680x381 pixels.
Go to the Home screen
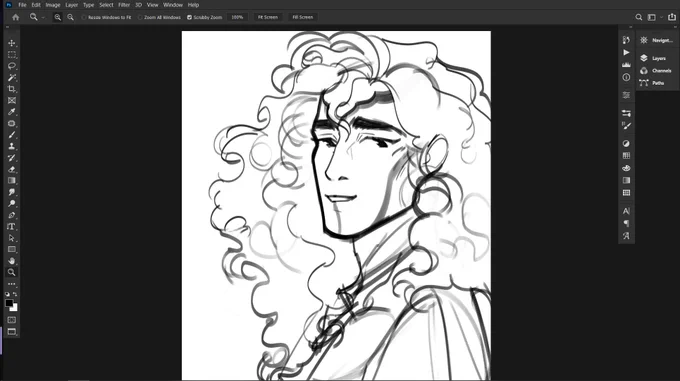click(16, 17)
